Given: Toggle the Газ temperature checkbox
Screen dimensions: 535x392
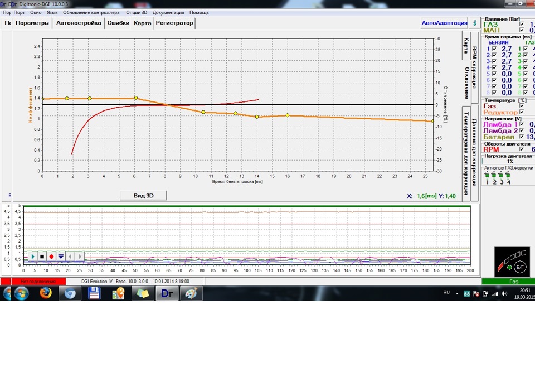Looking at the screenshot, I should 522,106.
